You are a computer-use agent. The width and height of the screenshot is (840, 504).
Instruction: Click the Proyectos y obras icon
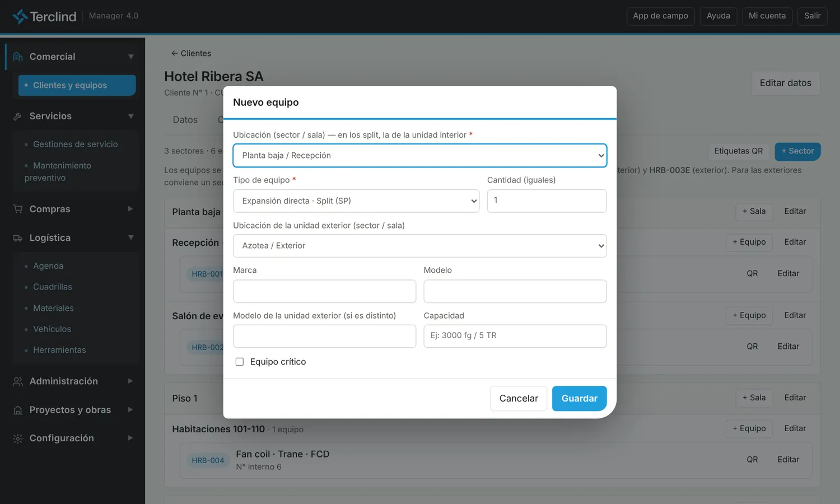coord(18,410)
